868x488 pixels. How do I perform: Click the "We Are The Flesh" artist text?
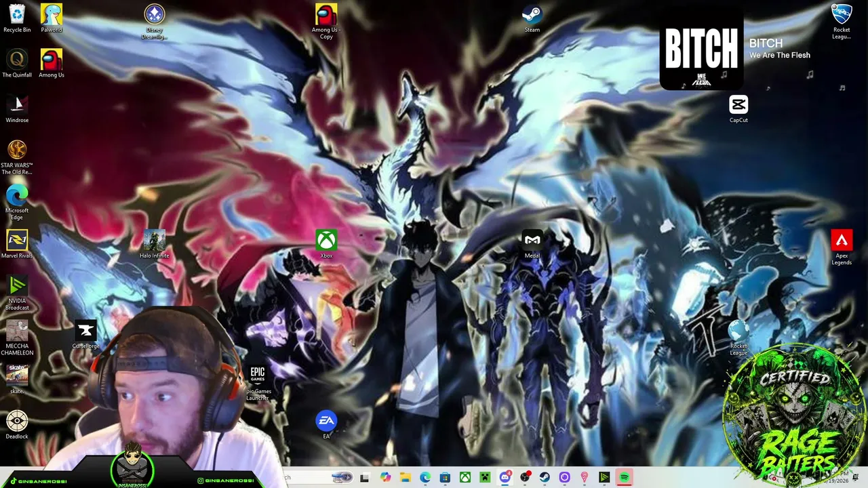780,56
